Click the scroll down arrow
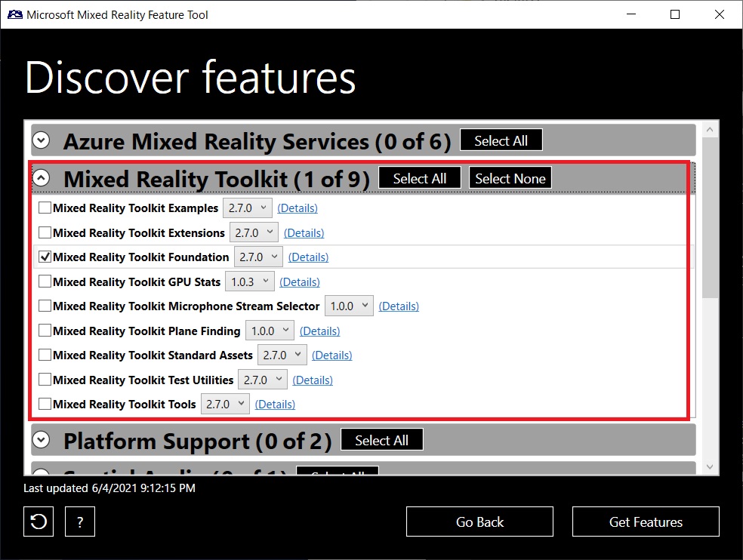This screenshot has height=560, width=743. [710, 466]
